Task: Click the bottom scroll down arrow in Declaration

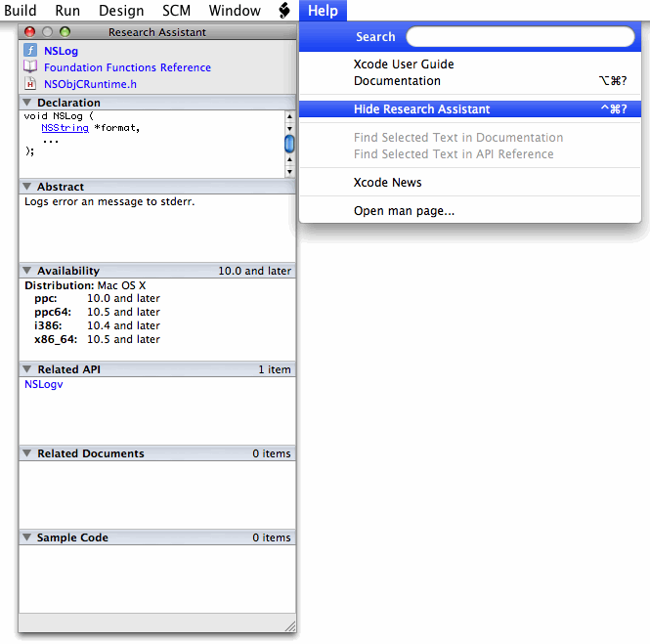Action: 289,172
